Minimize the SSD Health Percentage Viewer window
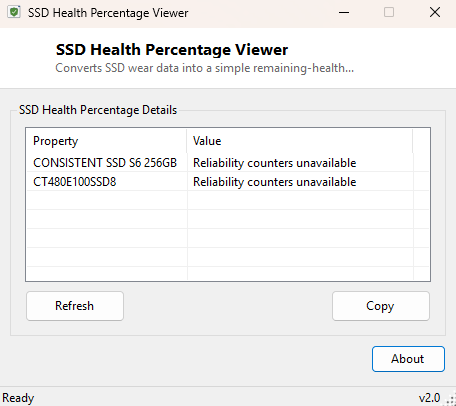The height and width of the screenshot is (406, 456). click(344, 13)
